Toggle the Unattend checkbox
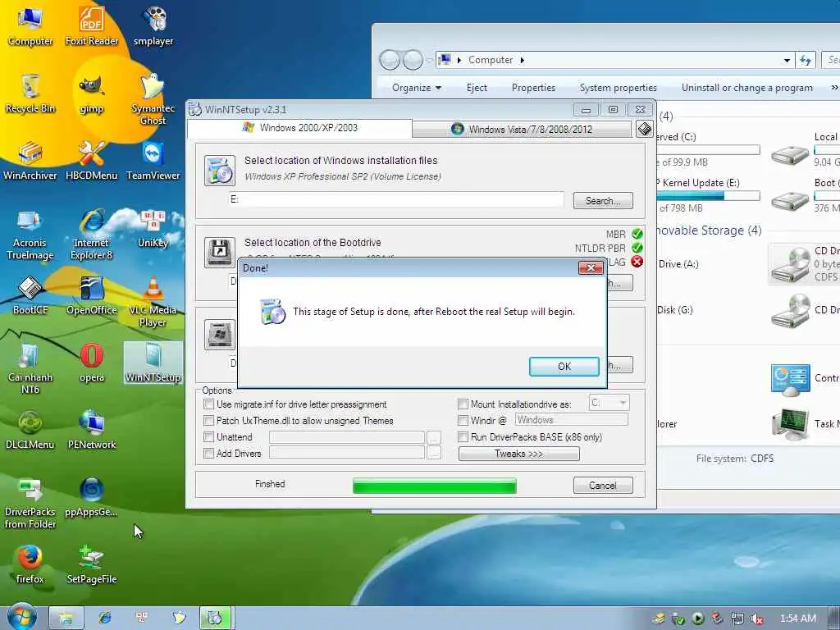840x630 pixels. [x=209, y=437]
